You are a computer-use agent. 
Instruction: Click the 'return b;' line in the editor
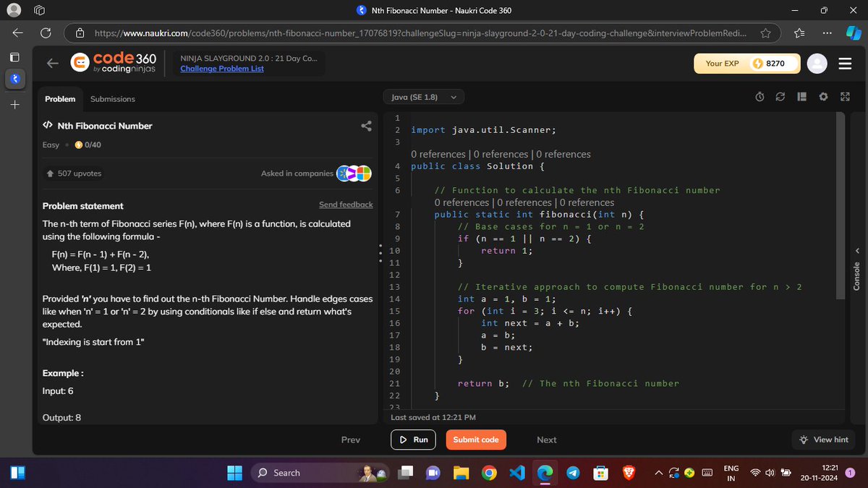point(484,384)
